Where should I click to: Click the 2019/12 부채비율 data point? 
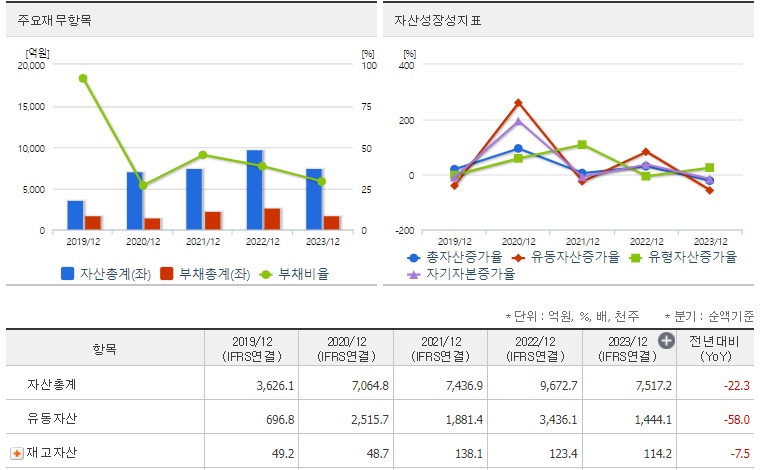coord(83,78)
